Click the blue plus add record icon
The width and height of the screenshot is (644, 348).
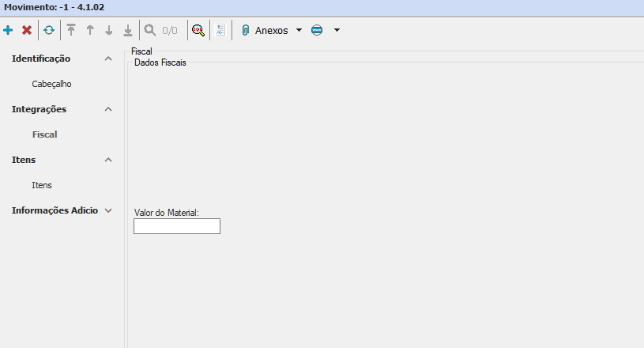pos(8,30)
